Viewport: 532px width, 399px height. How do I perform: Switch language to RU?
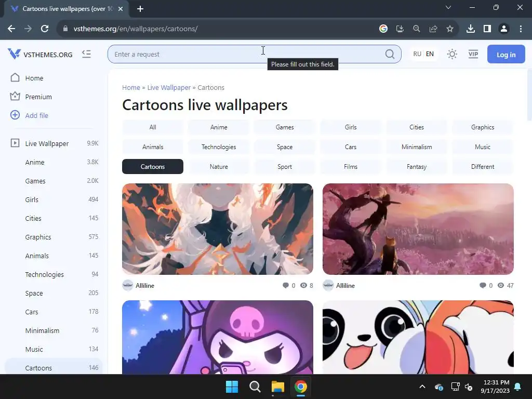(x=417, y=54)
